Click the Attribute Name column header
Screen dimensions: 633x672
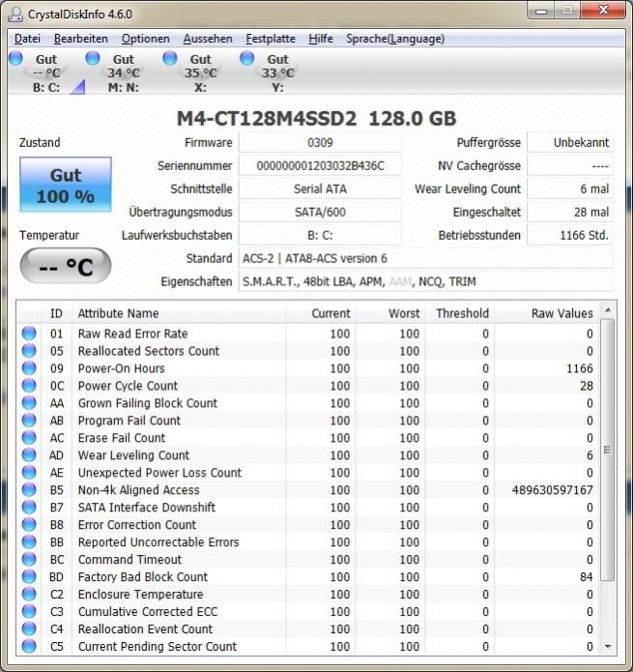click(179, 313)
